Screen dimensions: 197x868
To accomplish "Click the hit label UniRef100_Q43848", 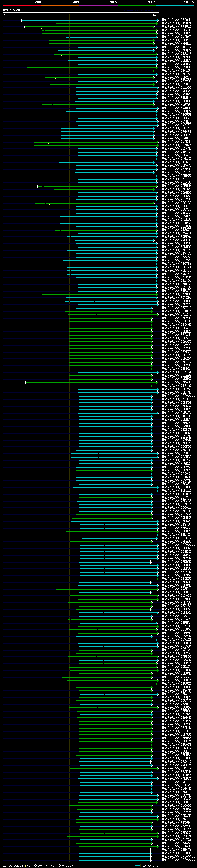I will pos(177,54).
